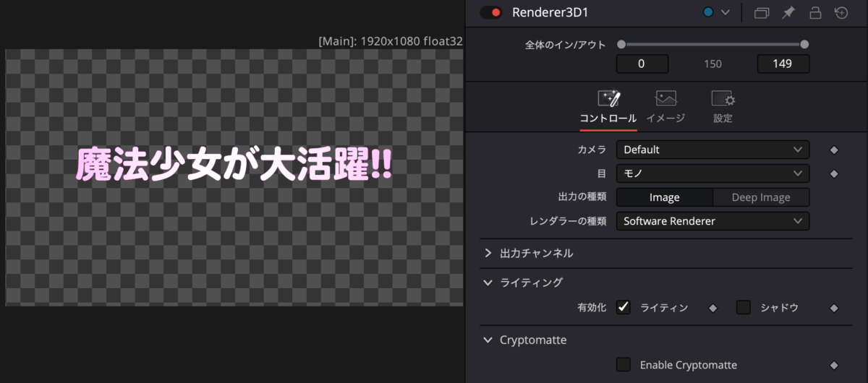Click the global out field showing 149
Screen dimensions: 868x383
tap(783, 64)
